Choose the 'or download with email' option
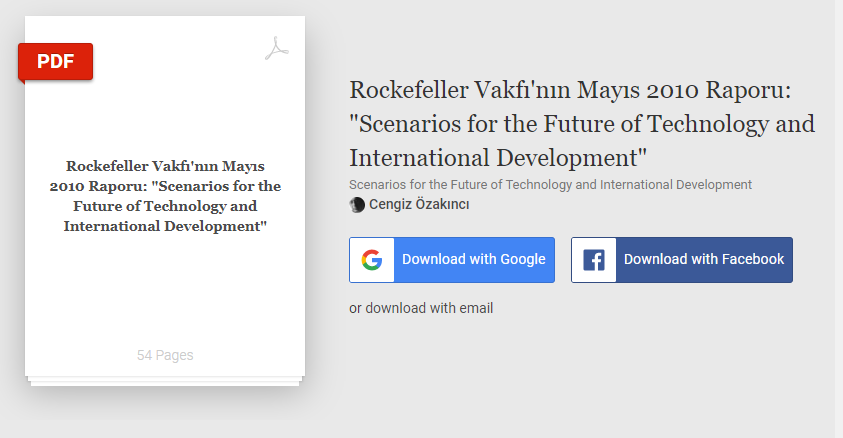 pos(421,308)
